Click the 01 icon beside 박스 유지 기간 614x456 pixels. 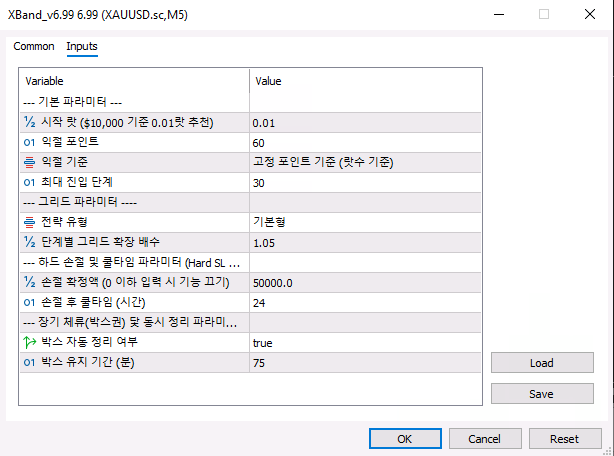pos(29,362)
